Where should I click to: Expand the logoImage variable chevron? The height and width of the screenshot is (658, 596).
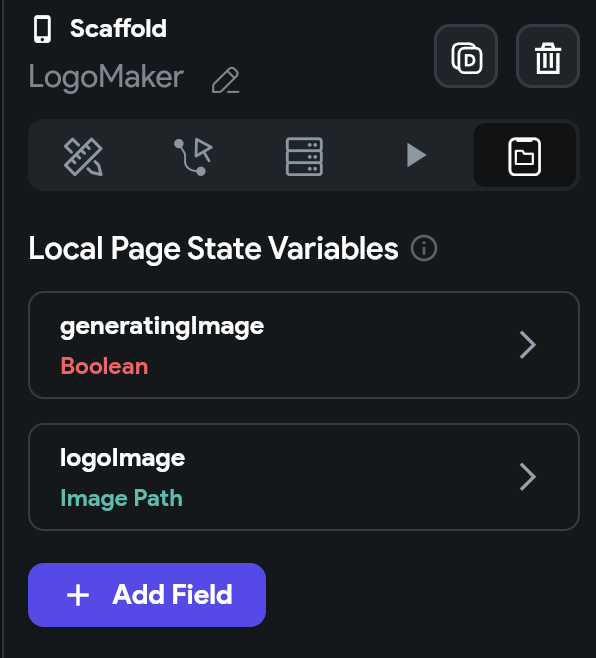[528, 477]
